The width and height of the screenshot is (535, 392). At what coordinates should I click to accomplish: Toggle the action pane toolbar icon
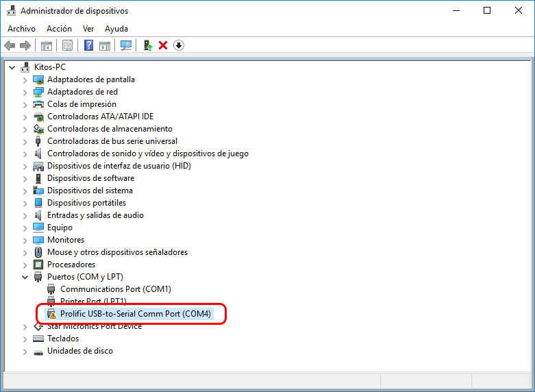105,45
